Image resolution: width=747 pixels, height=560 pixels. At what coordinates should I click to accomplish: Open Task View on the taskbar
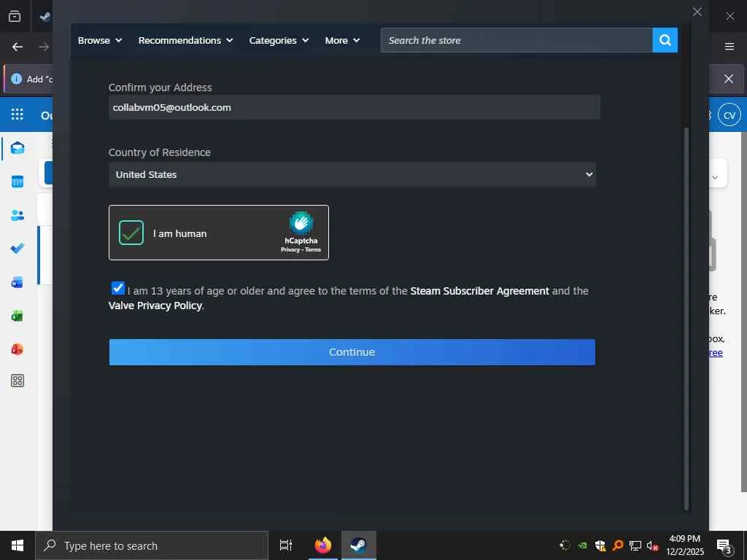tap(285, 545)
